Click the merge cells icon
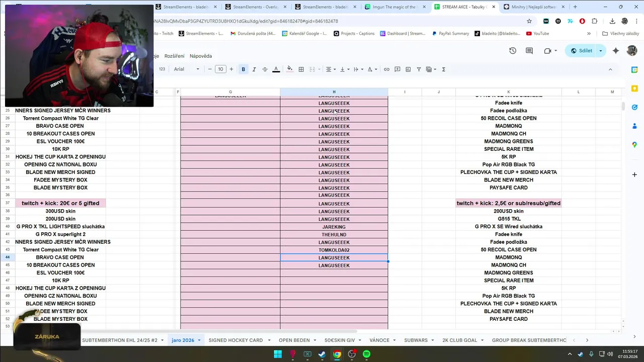 pyautogui.click(x=312, y=69)
